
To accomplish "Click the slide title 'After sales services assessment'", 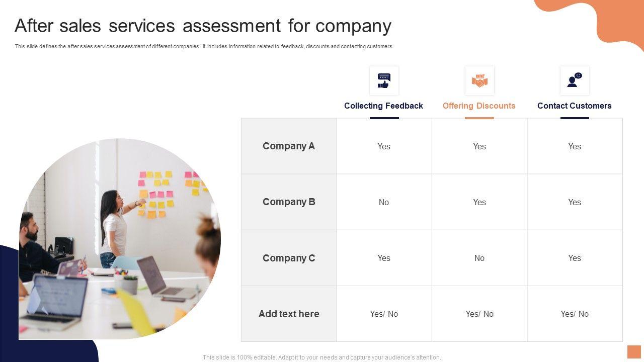I will tap(203, 26).
